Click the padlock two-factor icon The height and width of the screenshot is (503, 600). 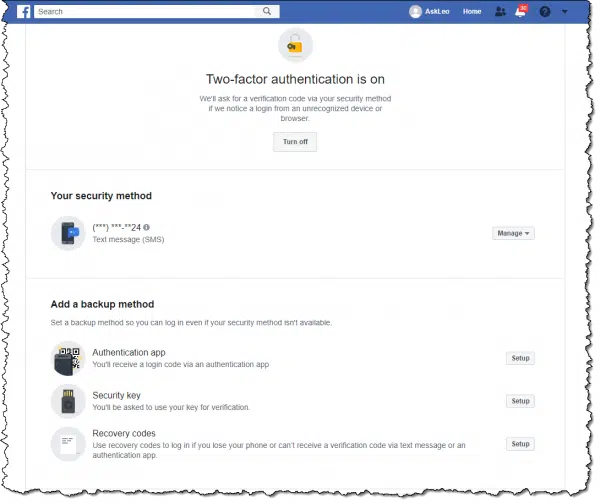click(x=295, y=45)
